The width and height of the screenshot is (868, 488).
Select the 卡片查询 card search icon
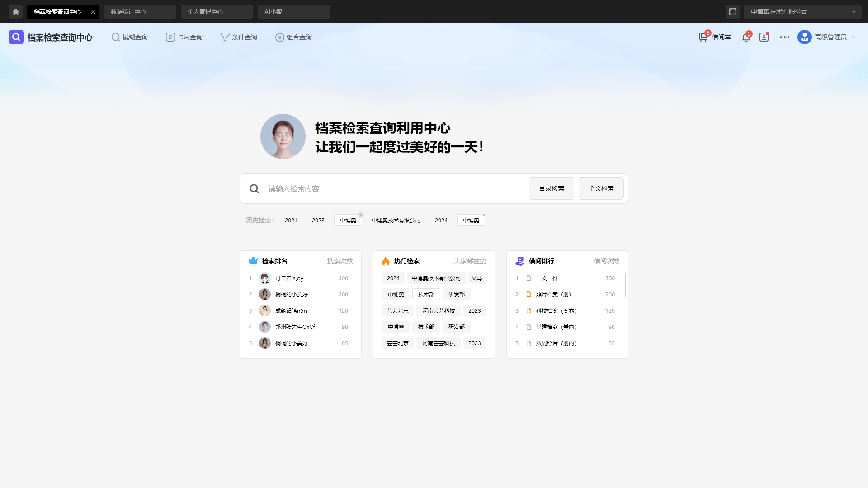tap(170, 37)
